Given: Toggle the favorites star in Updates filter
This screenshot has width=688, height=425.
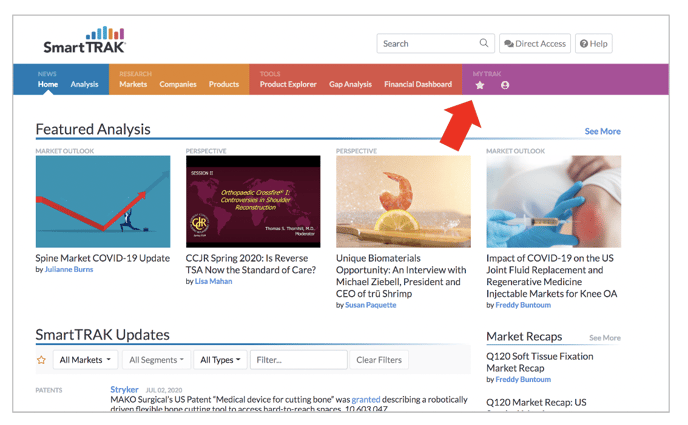Looking at the screenshot, I should coord(41,360).
